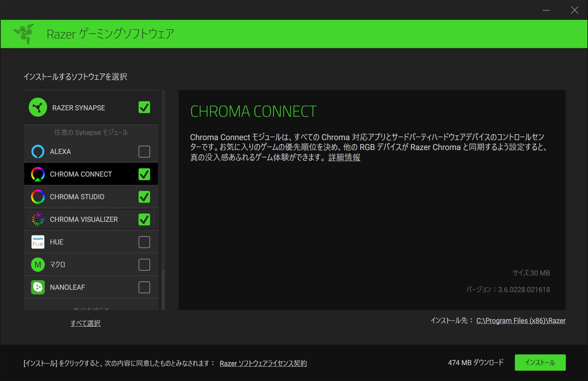Screen dimensions: 588x381
Task: Select the CHROMA STUDIO module label
Action: (77, 197)
